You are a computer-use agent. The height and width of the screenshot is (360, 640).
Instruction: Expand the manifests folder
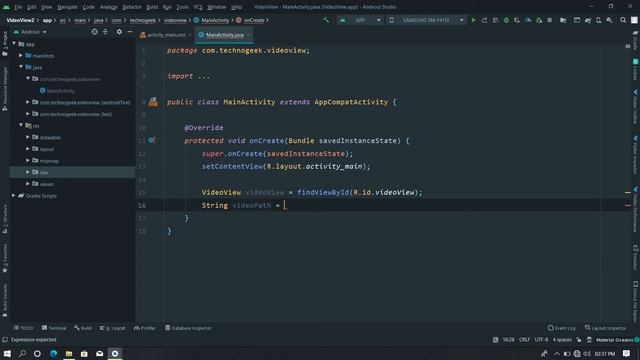(21, 56)
